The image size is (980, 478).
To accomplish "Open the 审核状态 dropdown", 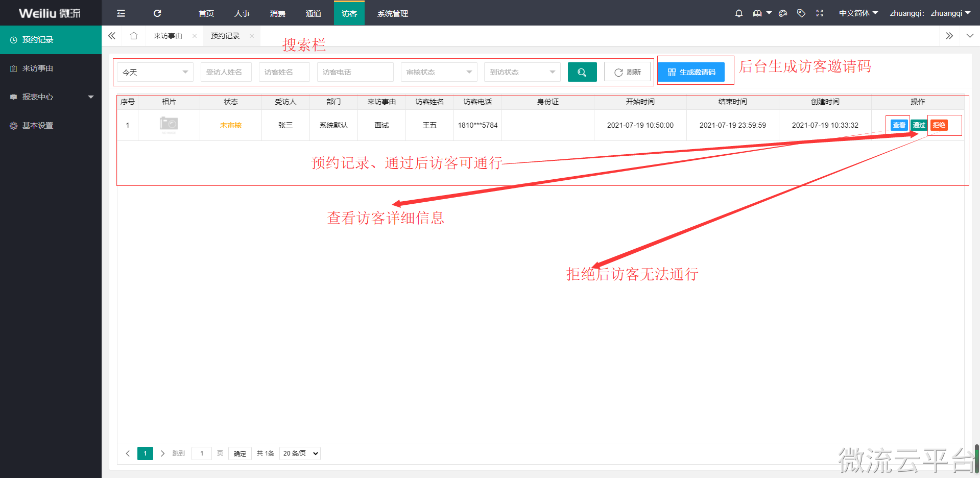I will point(439,72).
